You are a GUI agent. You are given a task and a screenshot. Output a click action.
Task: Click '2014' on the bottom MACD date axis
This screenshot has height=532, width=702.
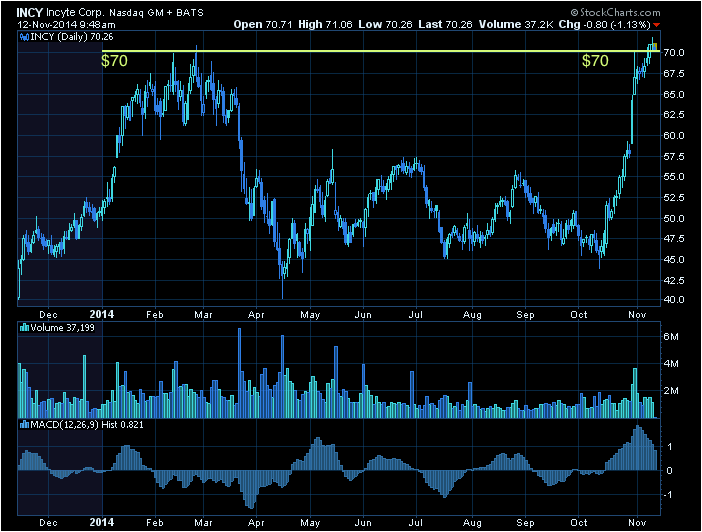(x=102, y=522)
